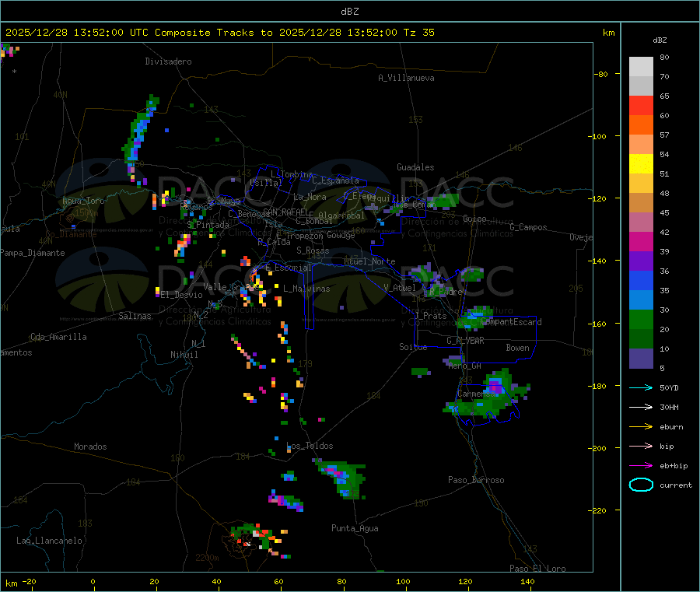
Task: Click the Salinas place label
Action: pyautogui.click(x=135, y=316)
